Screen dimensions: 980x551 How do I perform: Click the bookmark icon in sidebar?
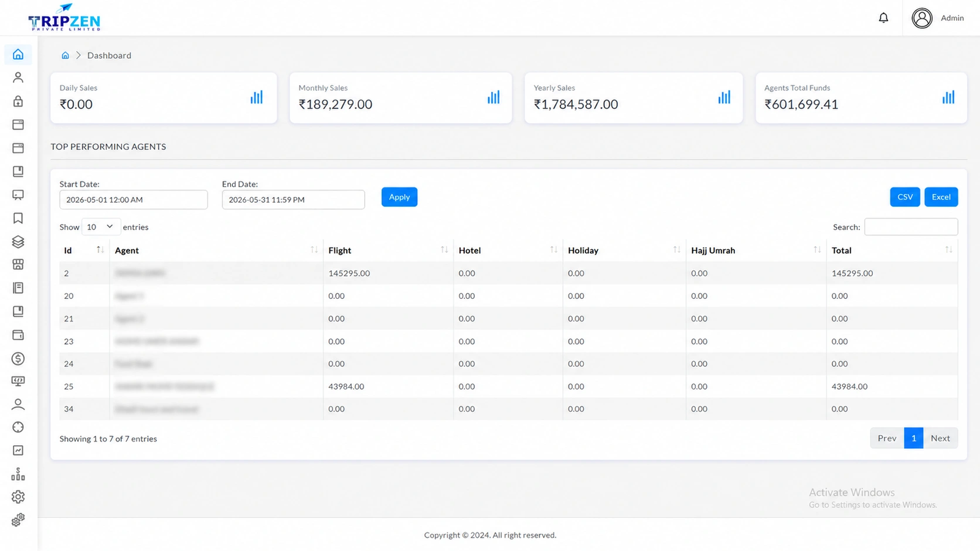pos(18,218)
